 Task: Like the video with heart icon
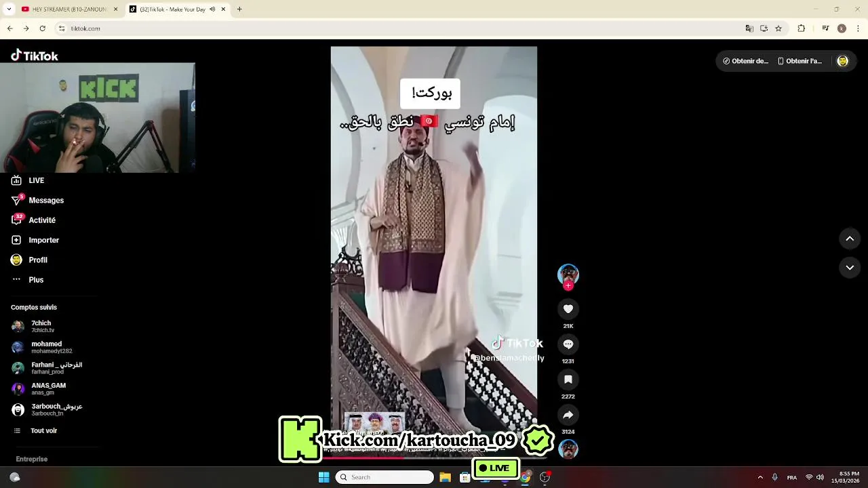(x=568, y=309)
